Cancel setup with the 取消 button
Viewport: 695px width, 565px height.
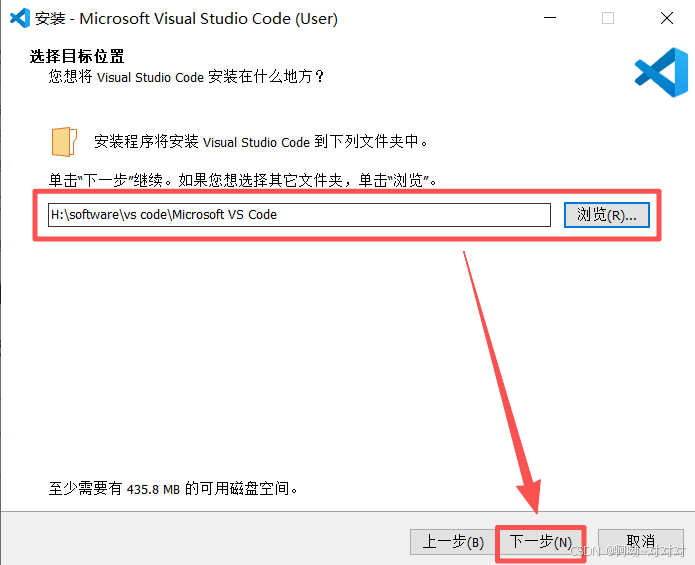coord(640,542)
